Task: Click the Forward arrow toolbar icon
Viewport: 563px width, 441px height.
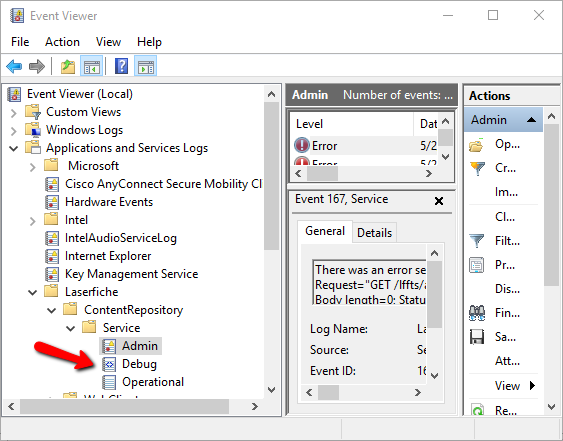Action: click(x=37, y=66)
